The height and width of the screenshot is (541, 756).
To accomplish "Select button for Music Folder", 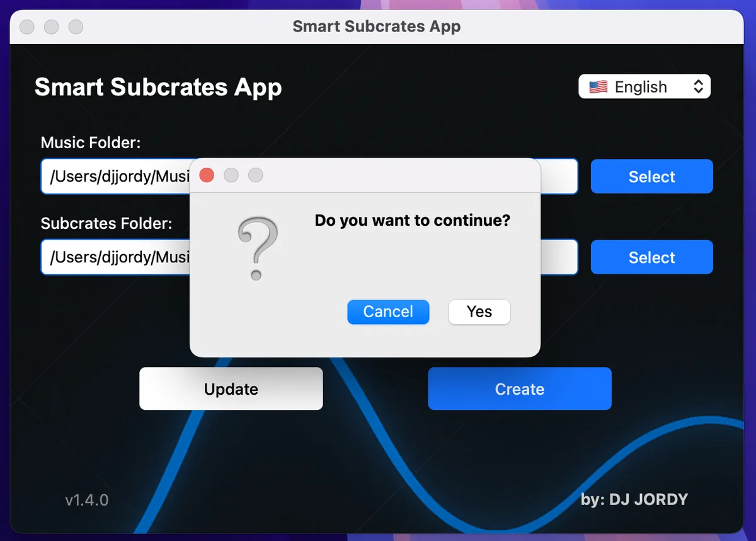I will click(651, 177).
